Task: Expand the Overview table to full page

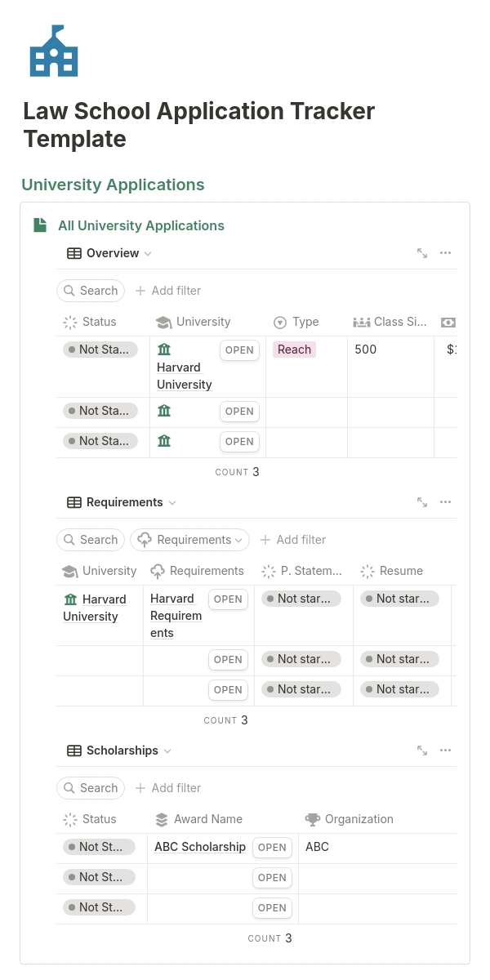Action: (x=422, y=253)
